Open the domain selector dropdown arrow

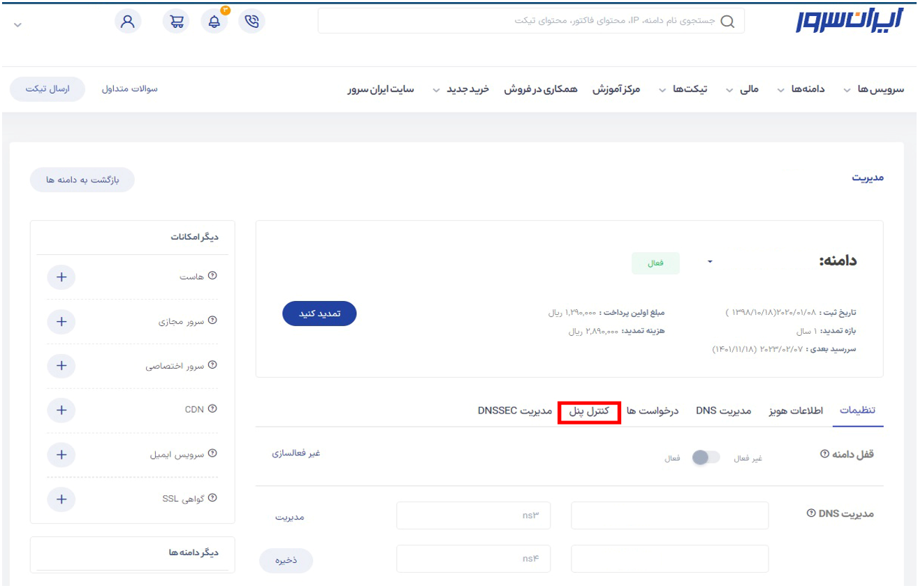point(711,262)
